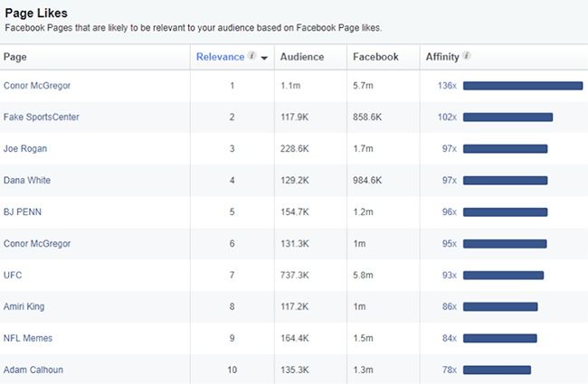
Task: Sort by the Audience column header
Action: point(302,57)
